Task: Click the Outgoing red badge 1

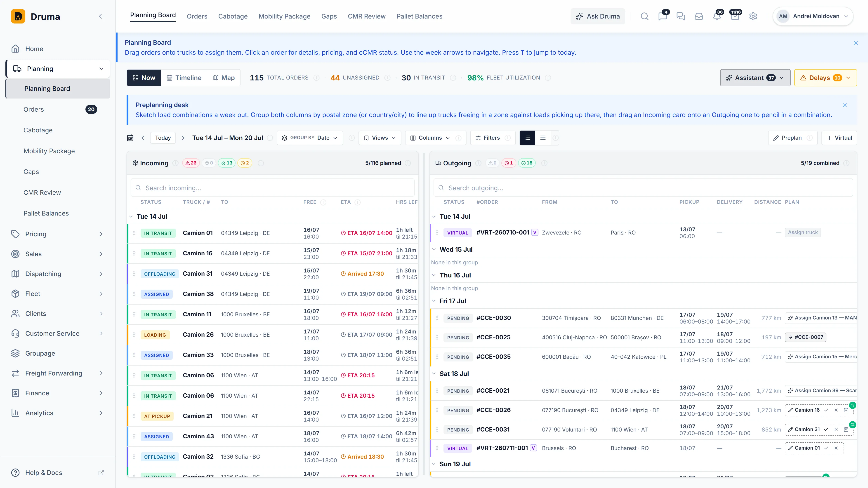Action: [508, 163]
